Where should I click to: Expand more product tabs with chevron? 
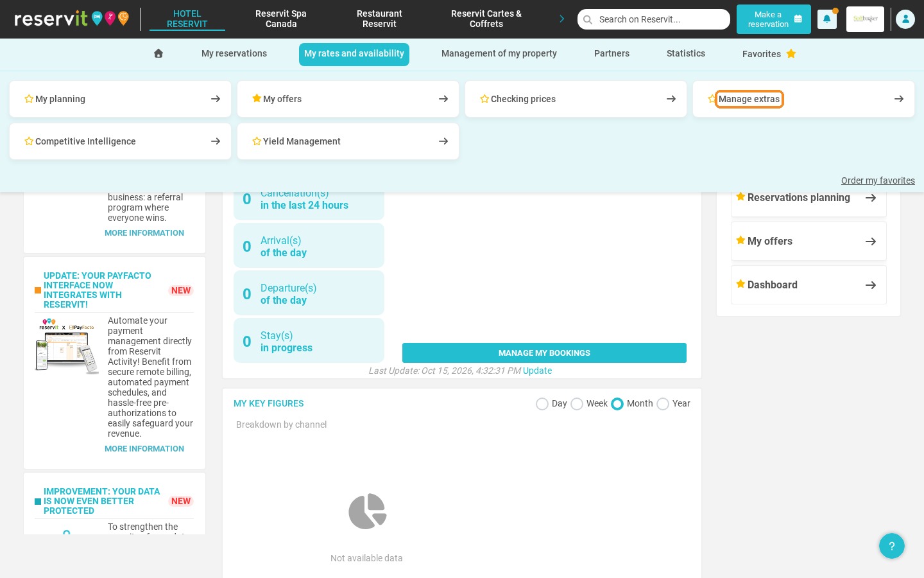tap(562, 19)
